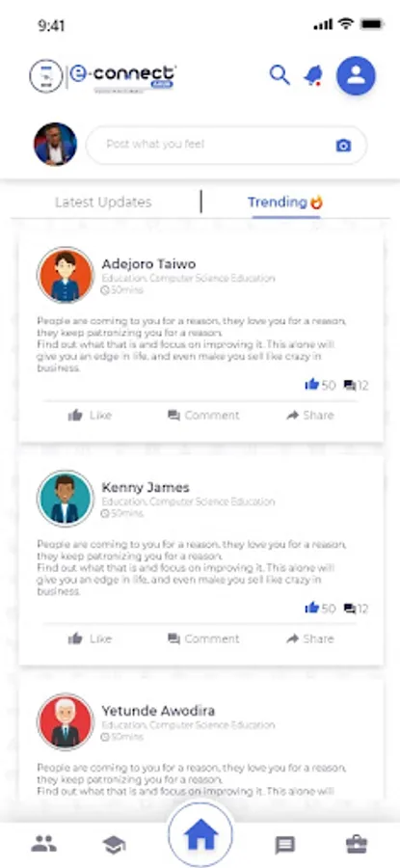Go to Home using the house icon
This screenshot has height=868, width=400.
200,834
